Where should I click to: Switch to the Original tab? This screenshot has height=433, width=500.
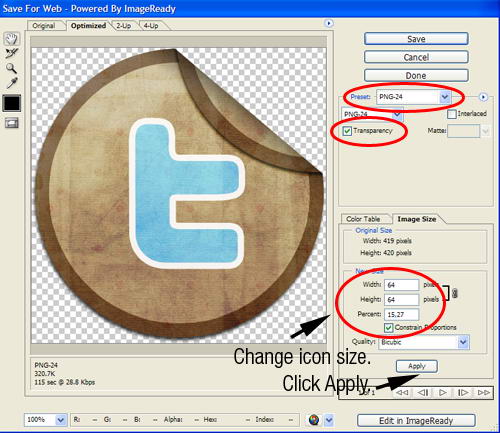[x=44, y=26]
